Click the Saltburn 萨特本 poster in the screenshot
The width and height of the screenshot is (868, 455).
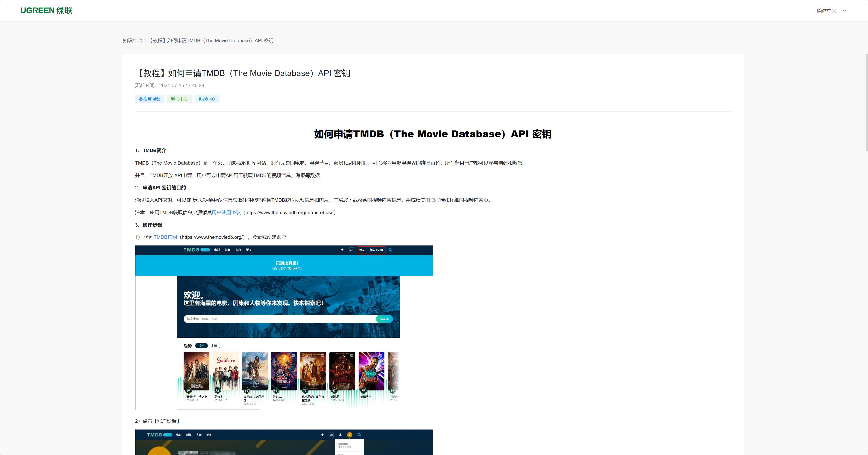click(226, 371)
